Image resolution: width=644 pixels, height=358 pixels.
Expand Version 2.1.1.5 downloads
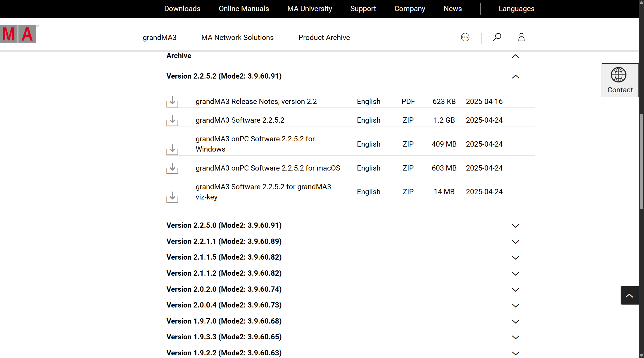515,258
